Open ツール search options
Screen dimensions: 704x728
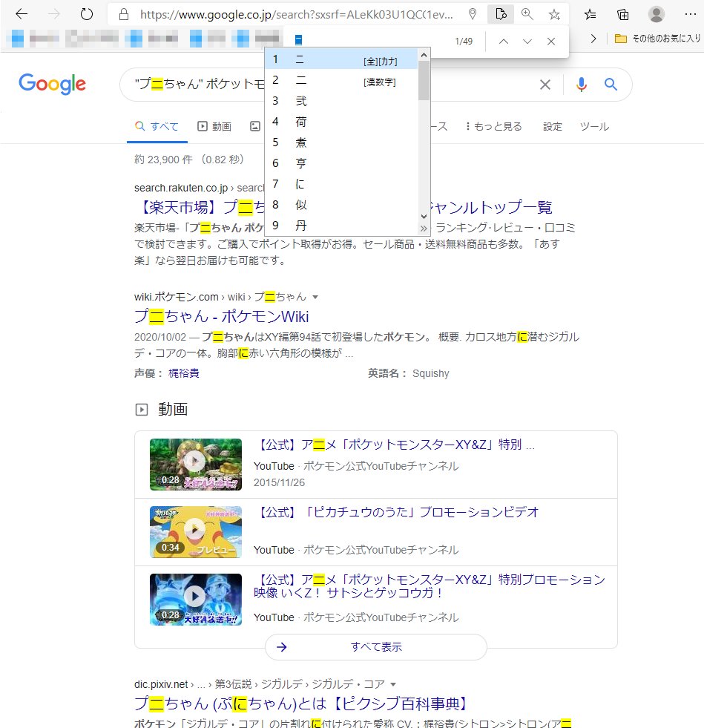click(x=594, y=126)
